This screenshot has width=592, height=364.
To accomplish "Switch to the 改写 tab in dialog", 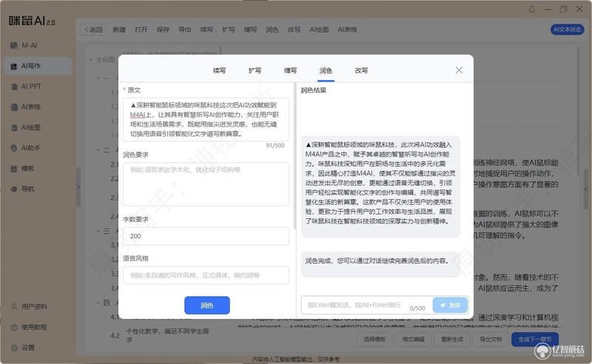I will pyautogui.click(x=361, y=70).
